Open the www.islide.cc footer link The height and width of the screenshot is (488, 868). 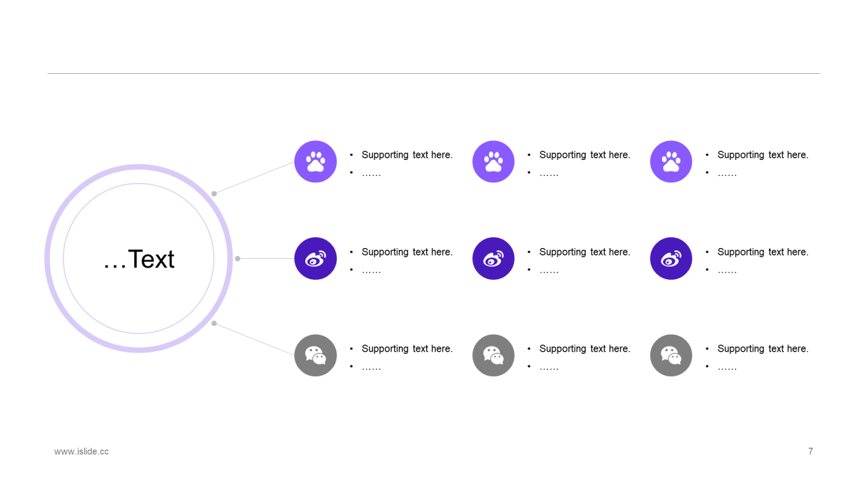pyautogui.click(x=81, y=451)
